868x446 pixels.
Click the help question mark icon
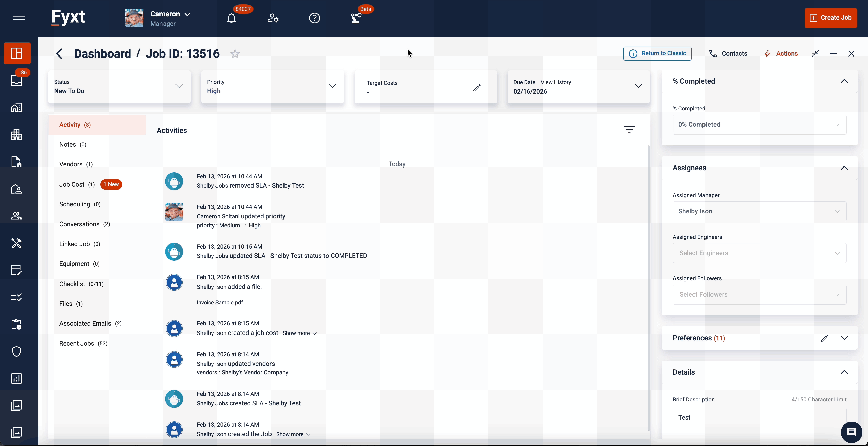[314, 18]
